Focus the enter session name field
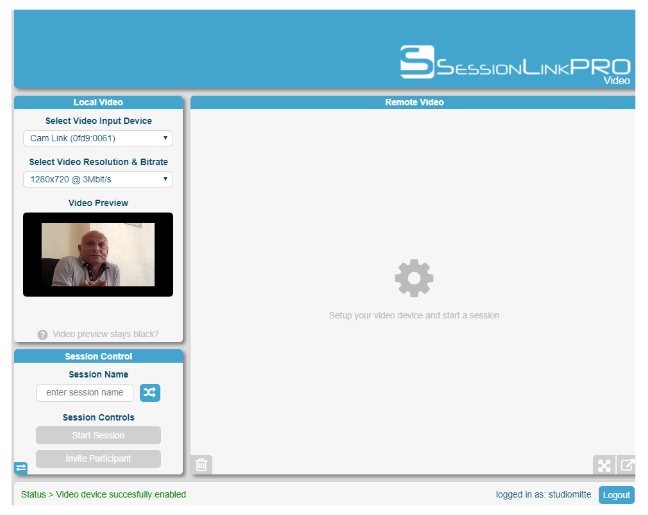The width and height of the screenshot is (648, 515). [85, 393]
